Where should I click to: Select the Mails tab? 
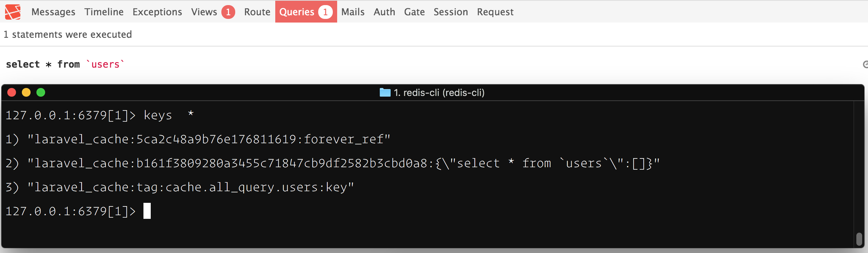pyautogui.click(x=353, y=12)
